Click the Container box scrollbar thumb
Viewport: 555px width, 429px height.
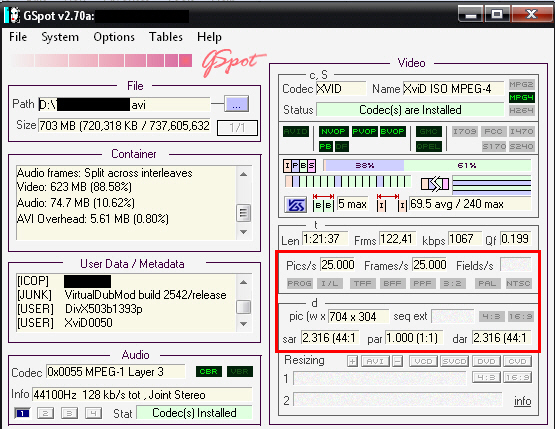[244, 213]
